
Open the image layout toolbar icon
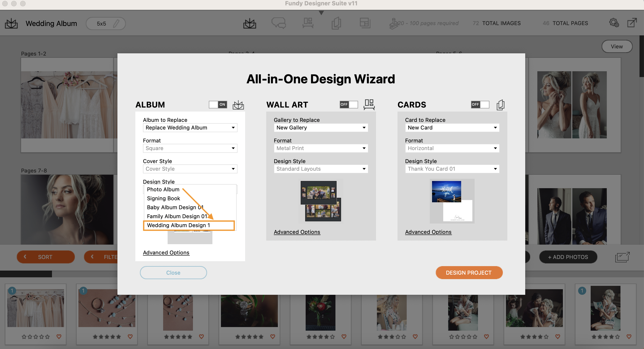[x=365, y=23]
